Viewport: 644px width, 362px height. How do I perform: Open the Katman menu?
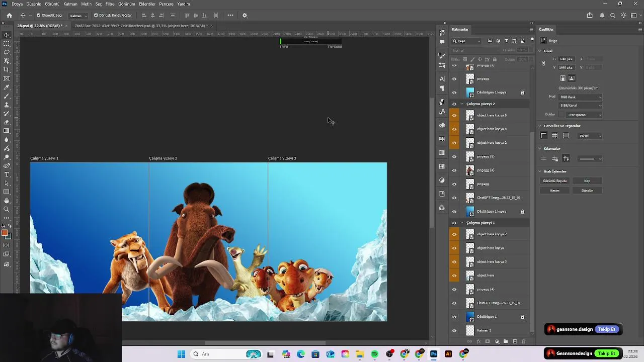[70, 4]
